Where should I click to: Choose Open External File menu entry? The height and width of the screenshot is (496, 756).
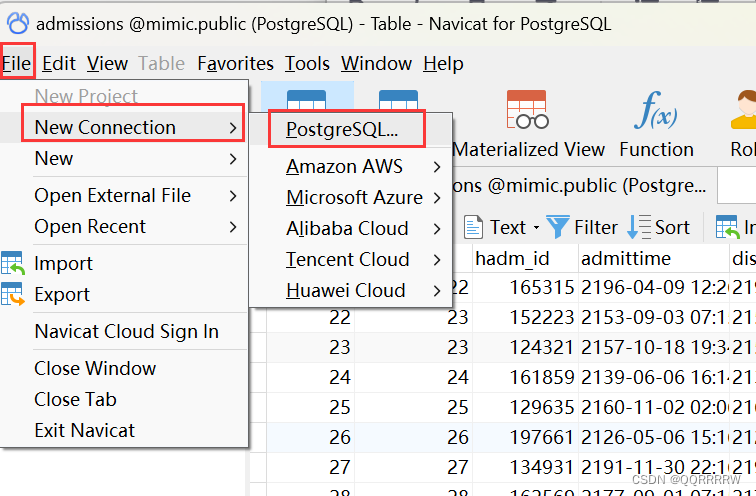124,196
